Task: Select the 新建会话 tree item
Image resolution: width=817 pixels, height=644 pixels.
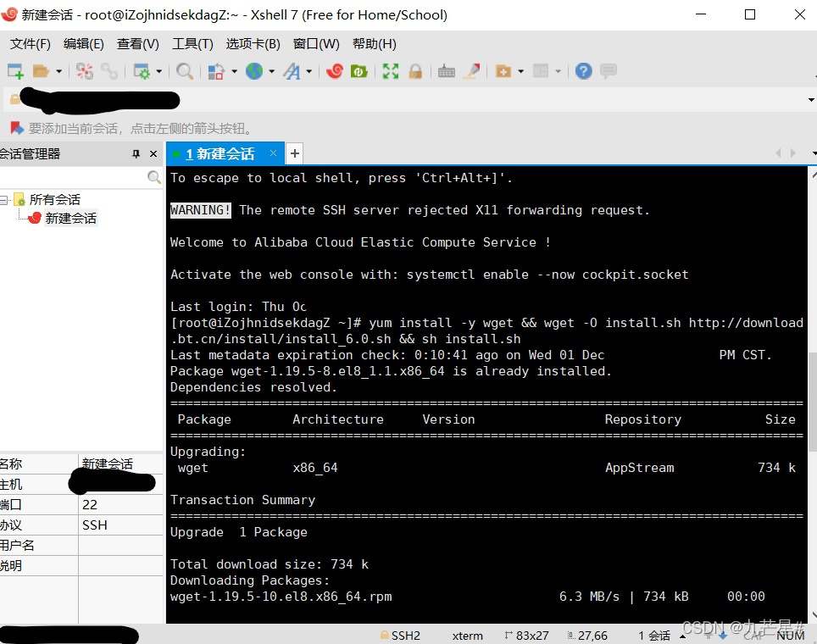Action: [70, 218]
